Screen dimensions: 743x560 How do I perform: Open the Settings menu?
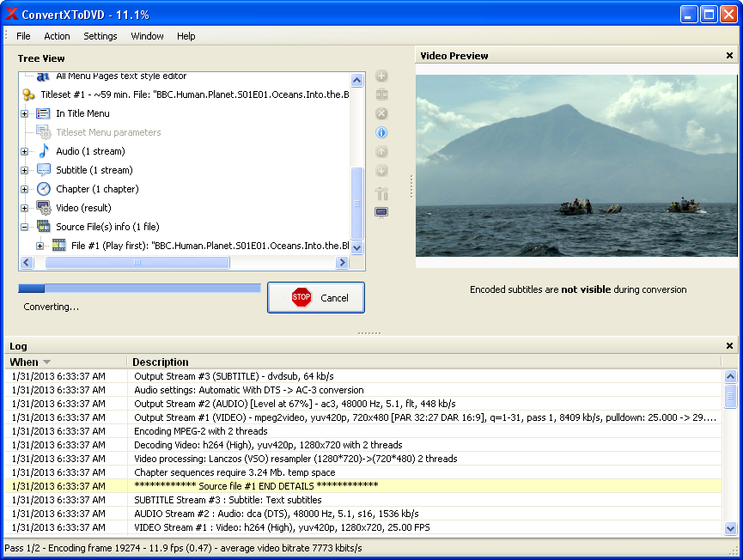[100, 36]
